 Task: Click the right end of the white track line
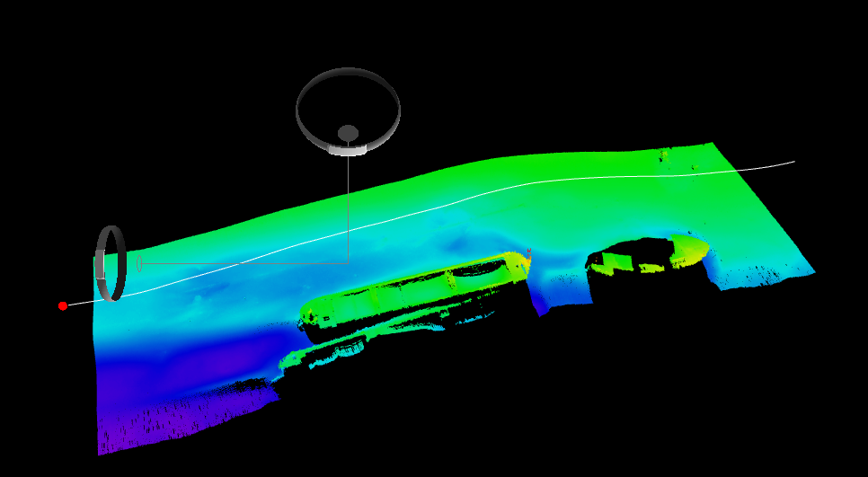point(793,162)
